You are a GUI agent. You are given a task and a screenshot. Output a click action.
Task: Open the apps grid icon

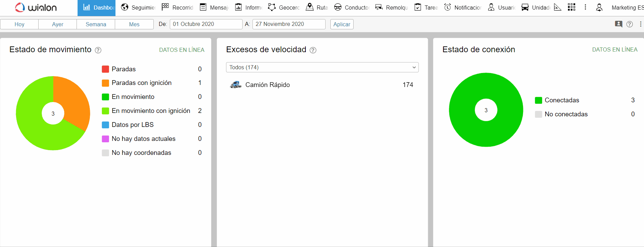tap(572, 7)
